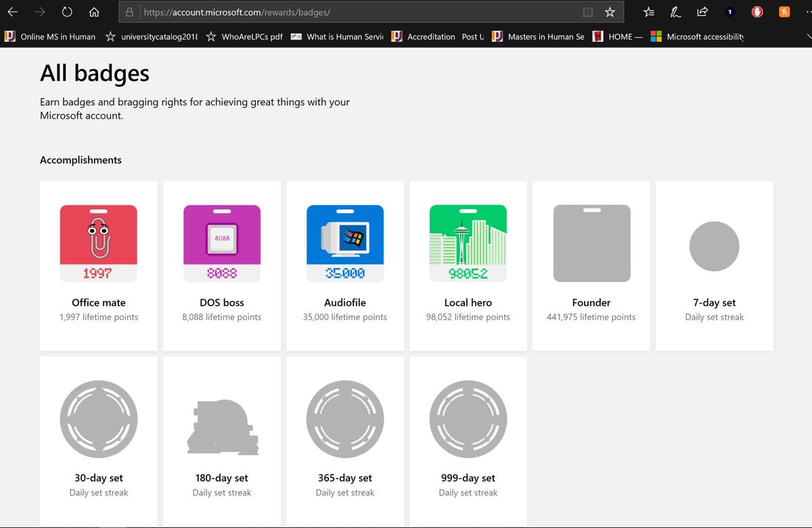Viewport: 812px width, 528px height.
Task: Select the Founder badge title
Action: tap(591, 303)
